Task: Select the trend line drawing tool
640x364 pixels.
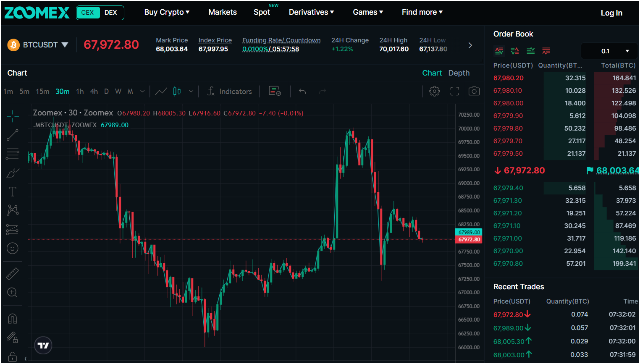Action: coord(13,135)
